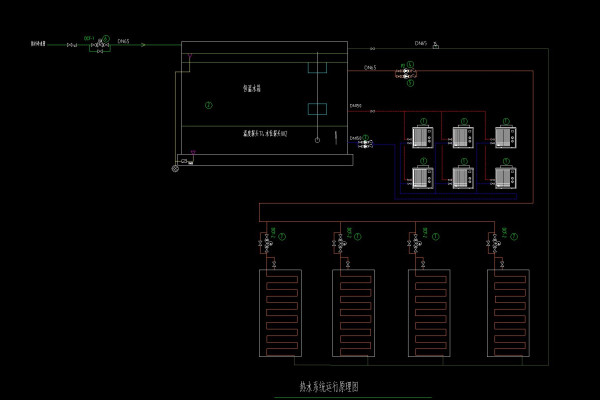This screenshot has width=600, height=400.
Task: Select the bottom-middle heat pump unit
Action: (463, 177)
